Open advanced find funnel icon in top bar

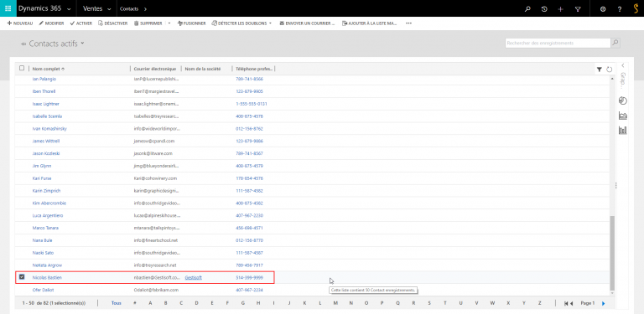point(578,8)
